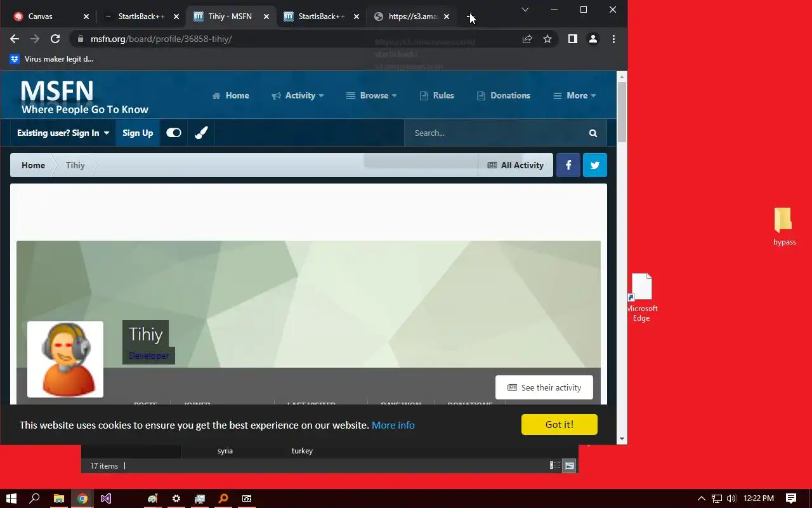This screenshot has height=508, width=812.
Task: Go to Home breadcrumb
Action: [33, 165]
